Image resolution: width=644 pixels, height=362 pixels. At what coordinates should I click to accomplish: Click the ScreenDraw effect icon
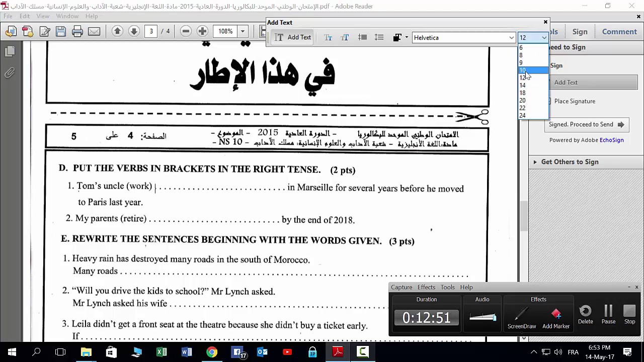pyautogui.click(x=522, y=318)
